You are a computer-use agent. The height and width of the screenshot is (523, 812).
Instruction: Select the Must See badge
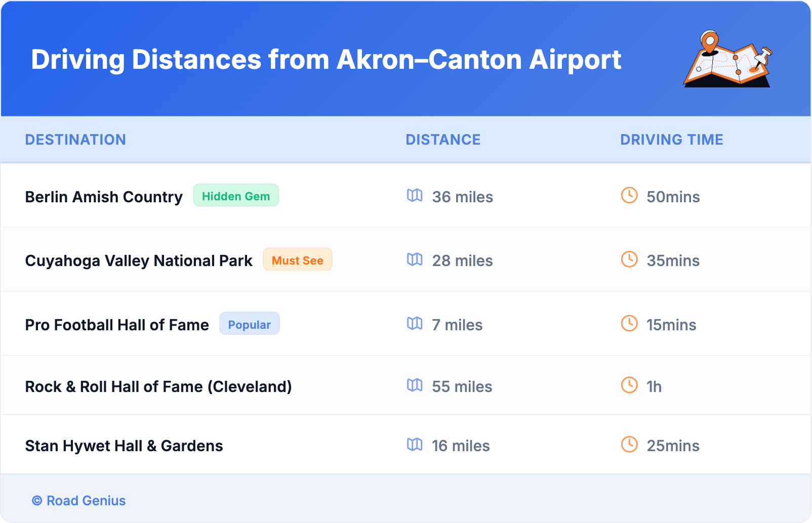click(x=297, y=260)
